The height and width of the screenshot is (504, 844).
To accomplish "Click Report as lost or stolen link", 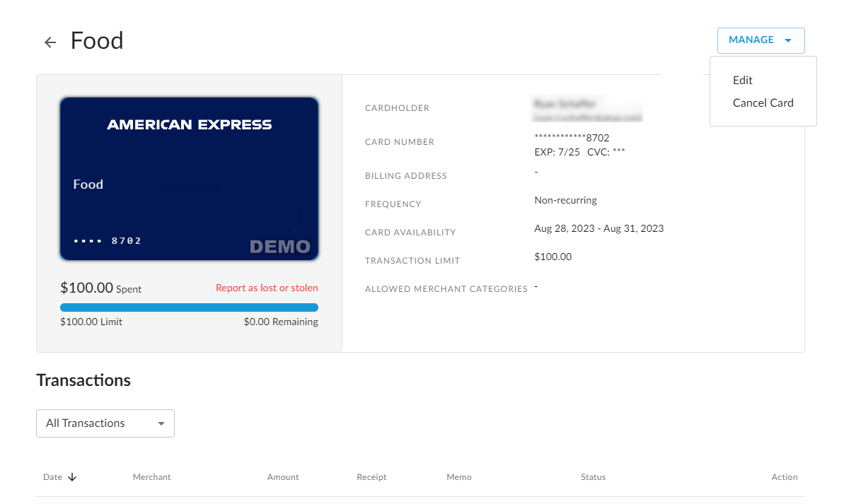I will pos(267,288).
